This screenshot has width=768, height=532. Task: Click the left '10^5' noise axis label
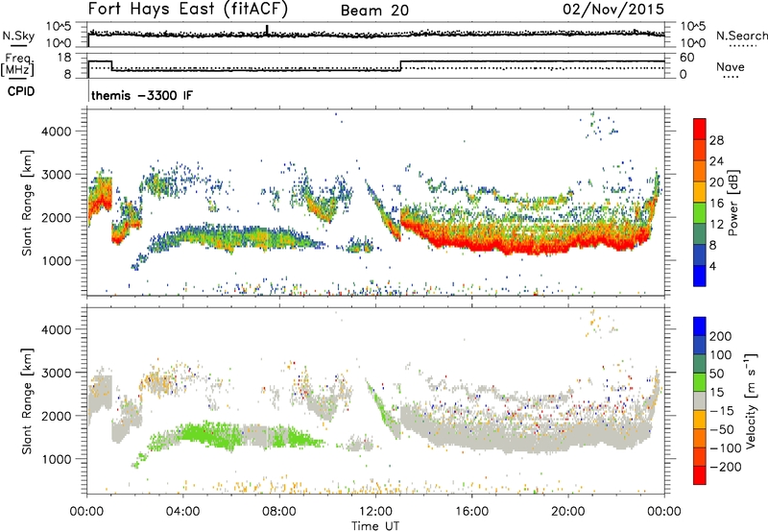(x=59, y=26)
